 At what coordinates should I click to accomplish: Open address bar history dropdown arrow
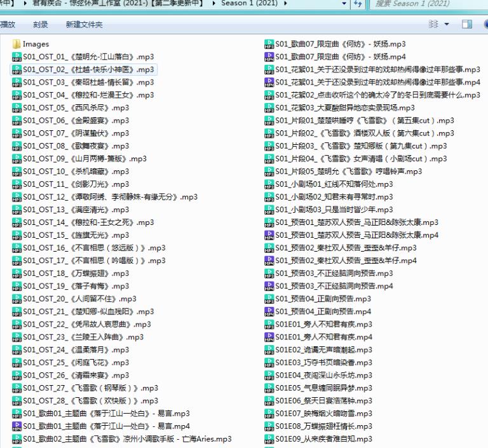click(344, 3)
